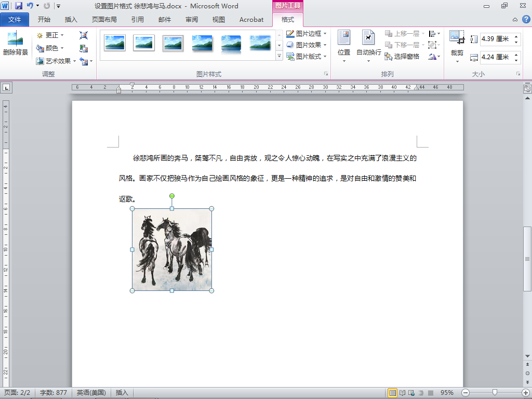Click the group objects icon
This screenshot has width=532, height=399.
pos(434,45)
